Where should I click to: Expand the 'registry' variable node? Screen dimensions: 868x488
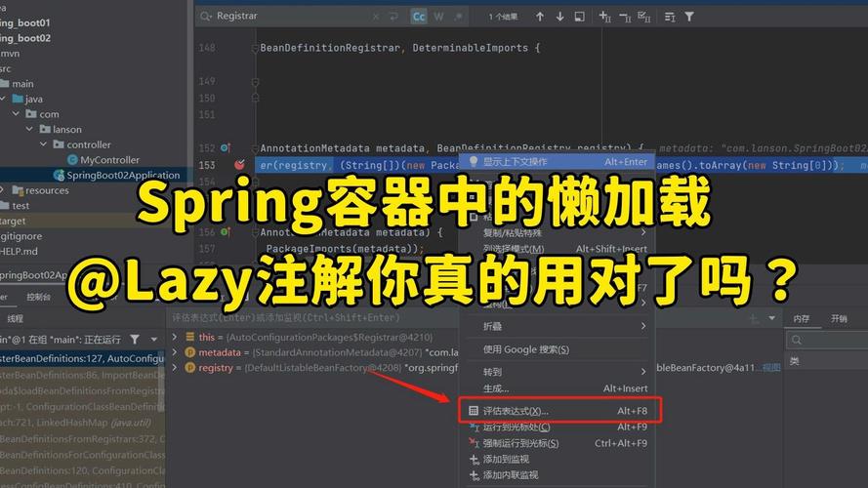(x=175, y=367)
